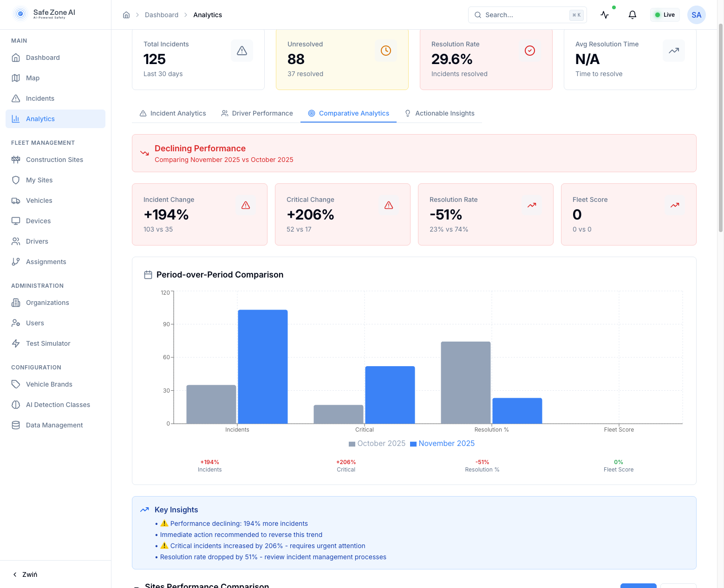This screenshot has height=588, width=724.
Task: Open the notifications bell icon
Action: pyautogui.click(x=632, y=14)
